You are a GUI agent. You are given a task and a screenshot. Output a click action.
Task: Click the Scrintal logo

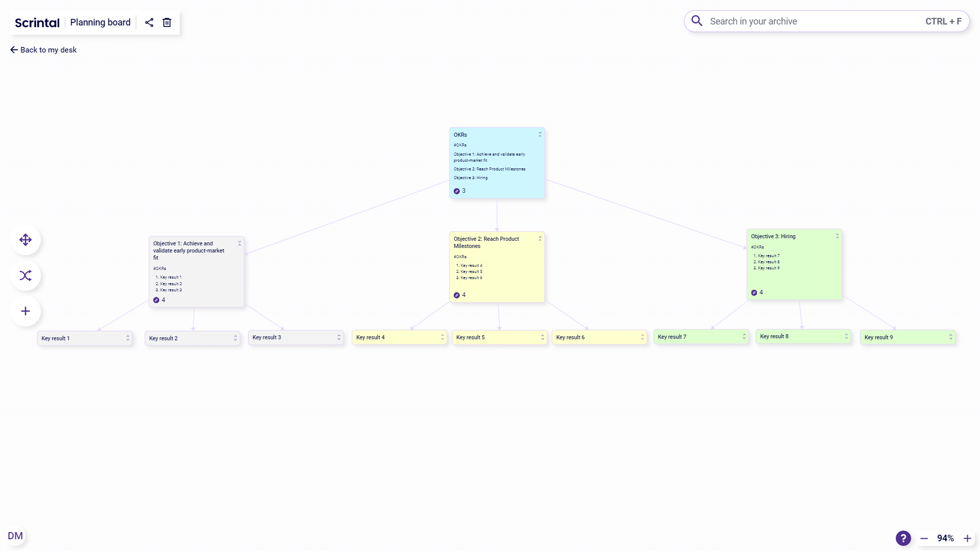click(x=36, y=22)
